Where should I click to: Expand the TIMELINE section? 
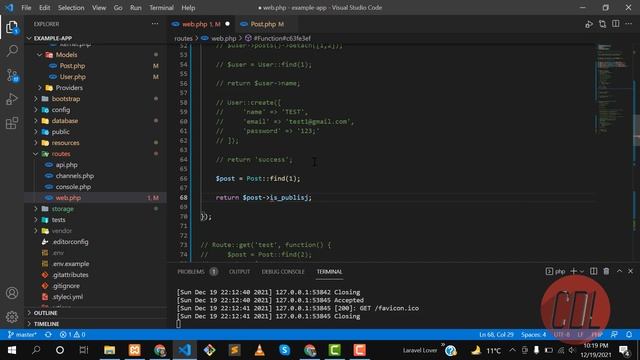coord(46,324)
